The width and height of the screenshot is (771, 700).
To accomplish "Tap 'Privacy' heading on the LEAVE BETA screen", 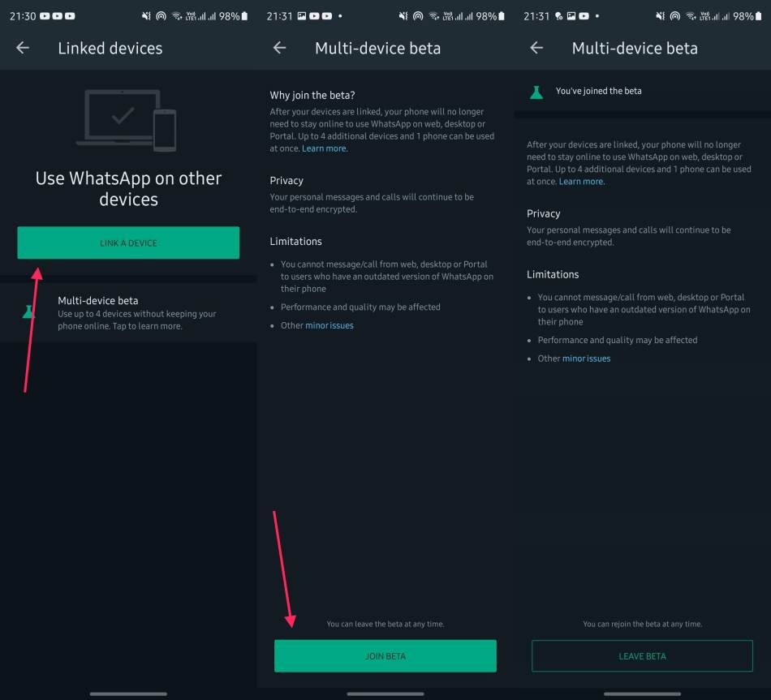I will [543, 214].
